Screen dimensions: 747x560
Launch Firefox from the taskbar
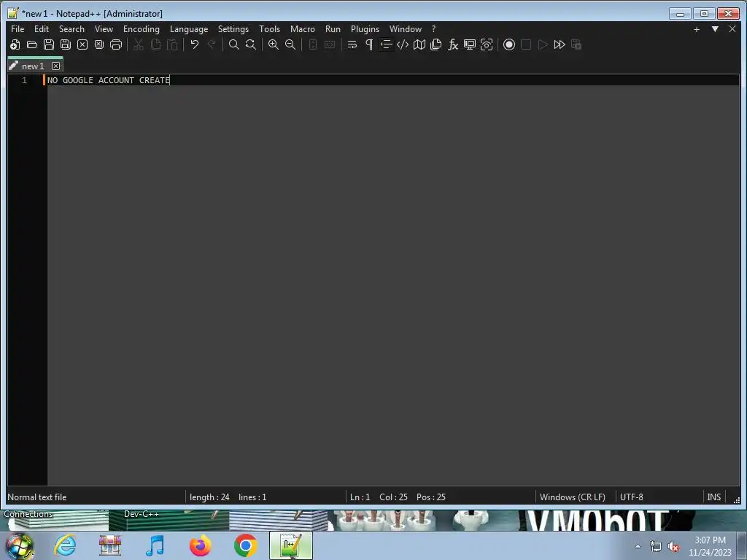pos(200,545)
